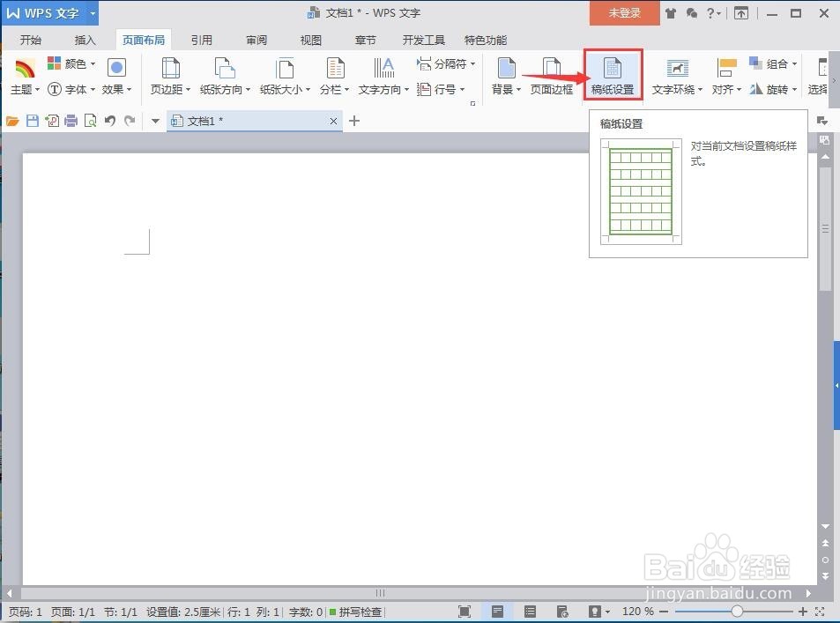Viewport: 840px width, 623px height.
Task: Expand the quick access toolbar dropdown arrow
Action: [x=155, y=121]
